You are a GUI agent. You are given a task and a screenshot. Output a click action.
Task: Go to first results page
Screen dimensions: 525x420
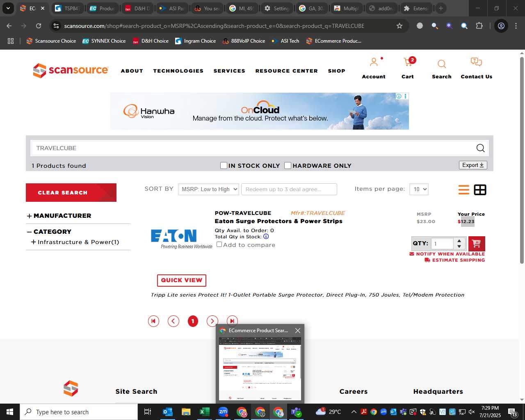(x=153, y=321)
